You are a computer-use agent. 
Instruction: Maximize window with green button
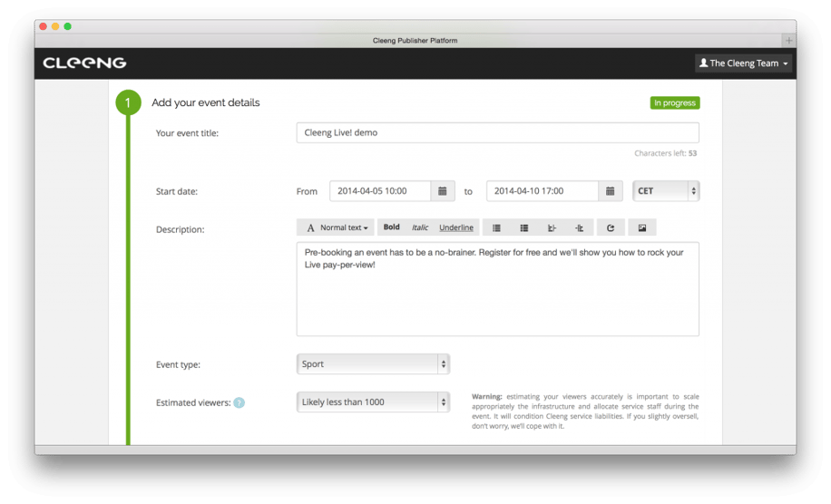point(67,26)
